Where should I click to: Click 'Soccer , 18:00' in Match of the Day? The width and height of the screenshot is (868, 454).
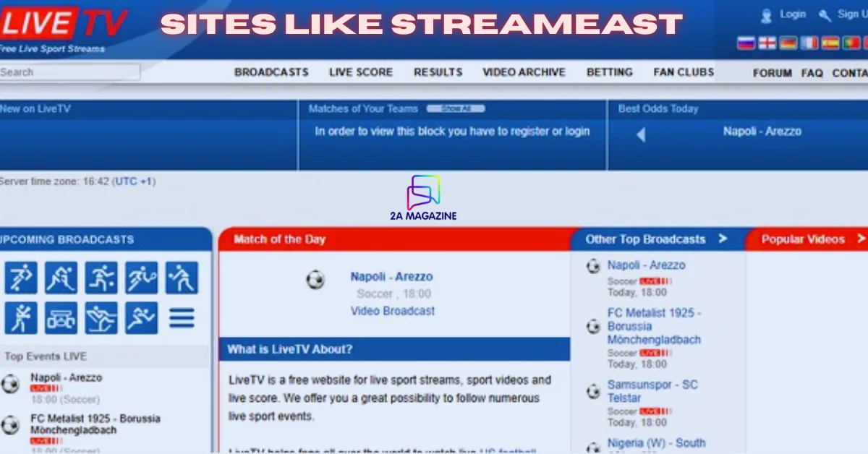coord(393,294)
